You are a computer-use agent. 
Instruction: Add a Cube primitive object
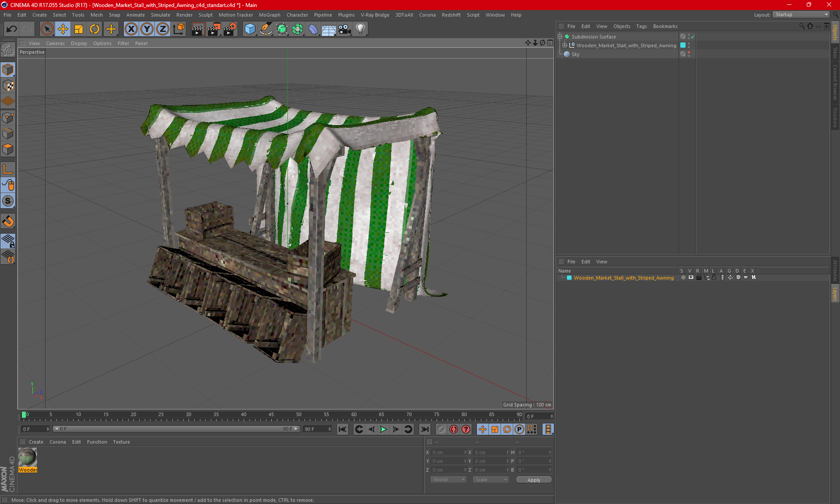click(x=250, y=29)
